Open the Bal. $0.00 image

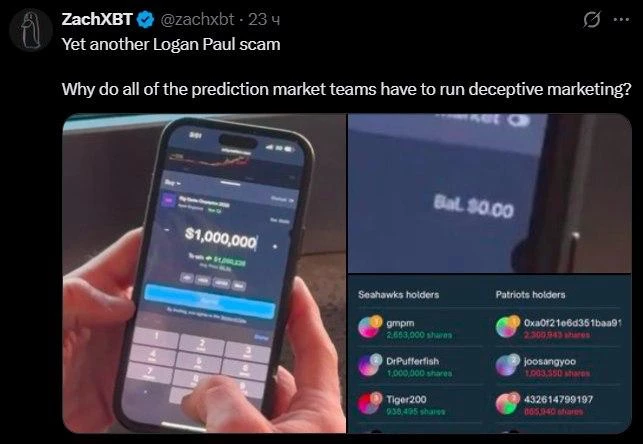[490, 193]
